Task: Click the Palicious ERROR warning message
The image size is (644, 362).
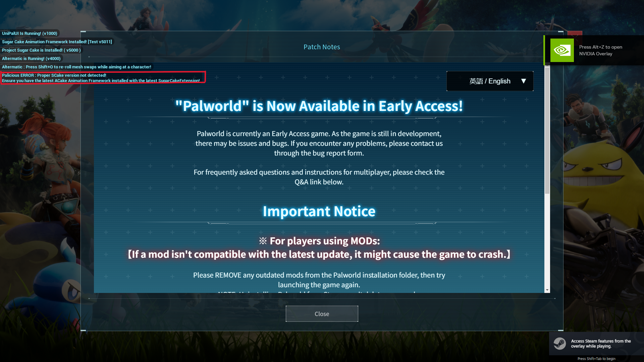Action: click(103, 78)
